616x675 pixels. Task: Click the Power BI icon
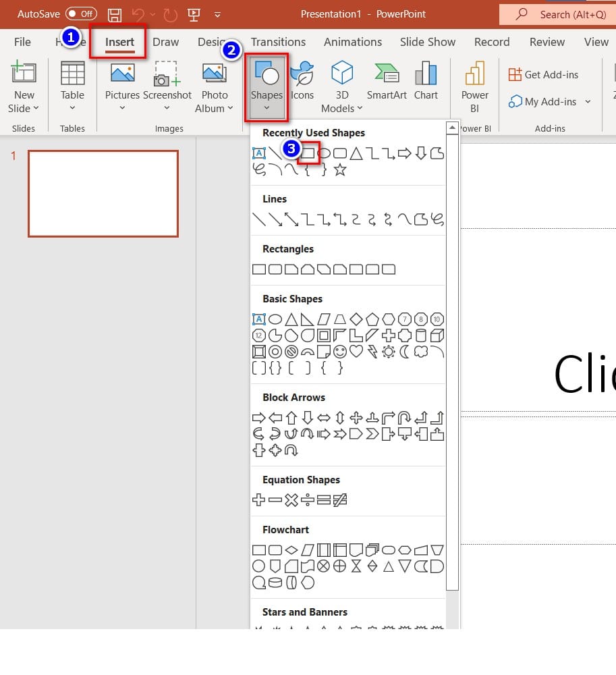click(475, 81)
